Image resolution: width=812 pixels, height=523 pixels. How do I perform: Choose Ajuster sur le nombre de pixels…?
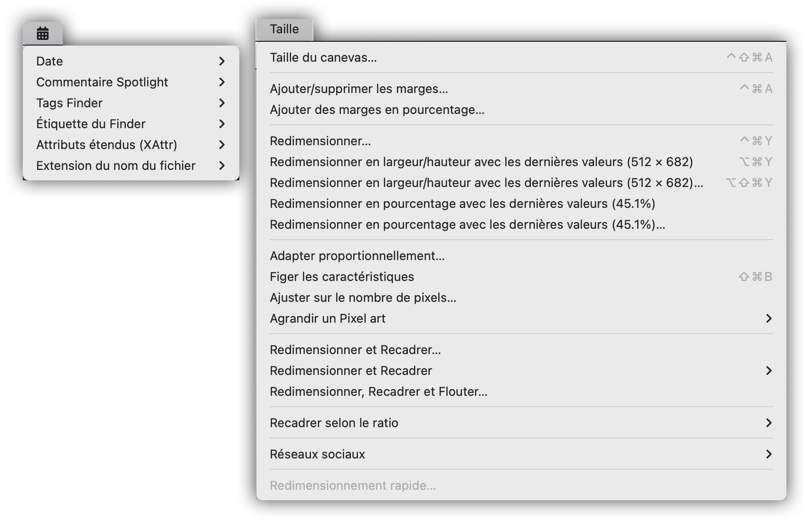[363, 298]
